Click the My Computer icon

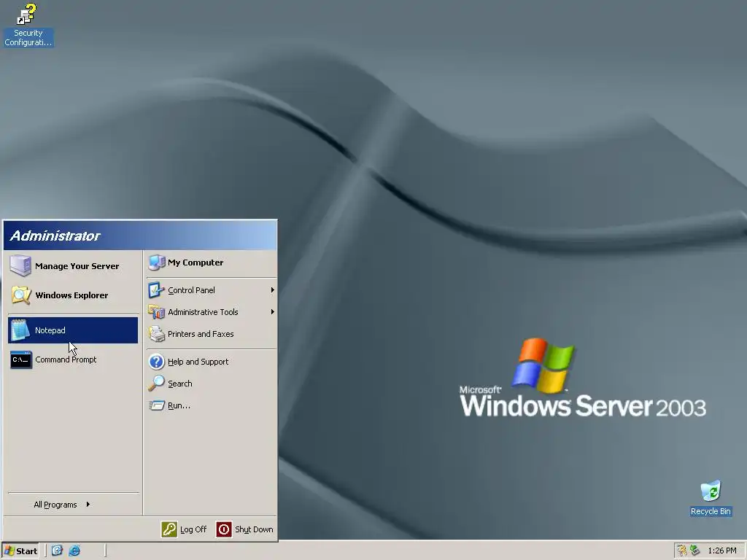click(x=156, y=262)
